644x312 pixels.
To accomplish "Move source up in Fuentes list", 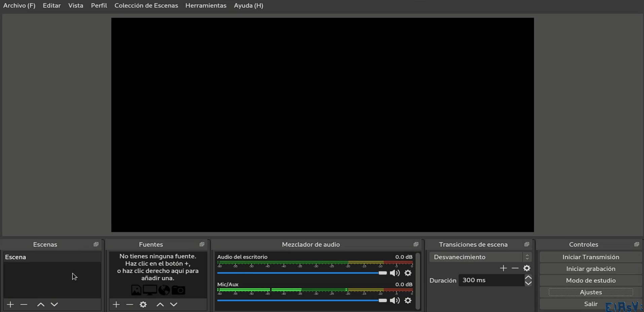I will coord(160,305).
